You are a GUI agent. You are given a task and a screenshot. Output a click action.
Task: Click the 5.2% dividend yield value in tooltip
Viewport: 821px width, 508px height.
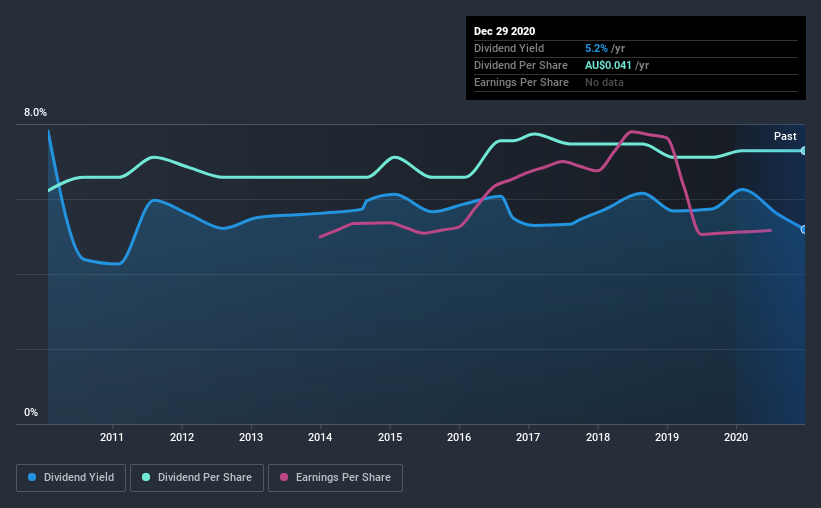point(596,48)
